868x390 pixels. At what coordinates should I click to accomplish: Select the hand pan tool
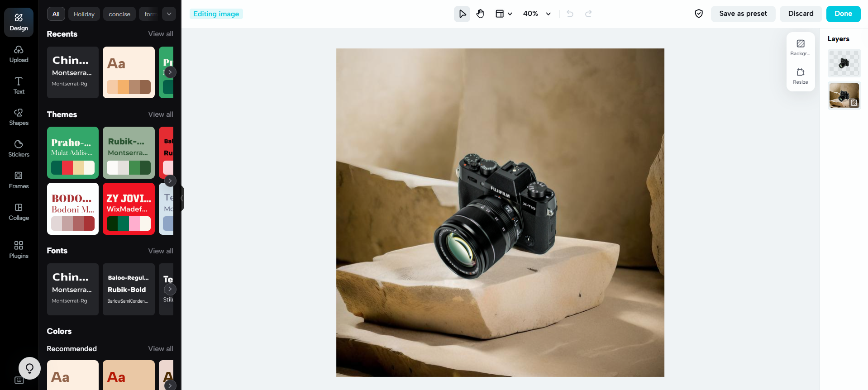click(x=480, y=14)
